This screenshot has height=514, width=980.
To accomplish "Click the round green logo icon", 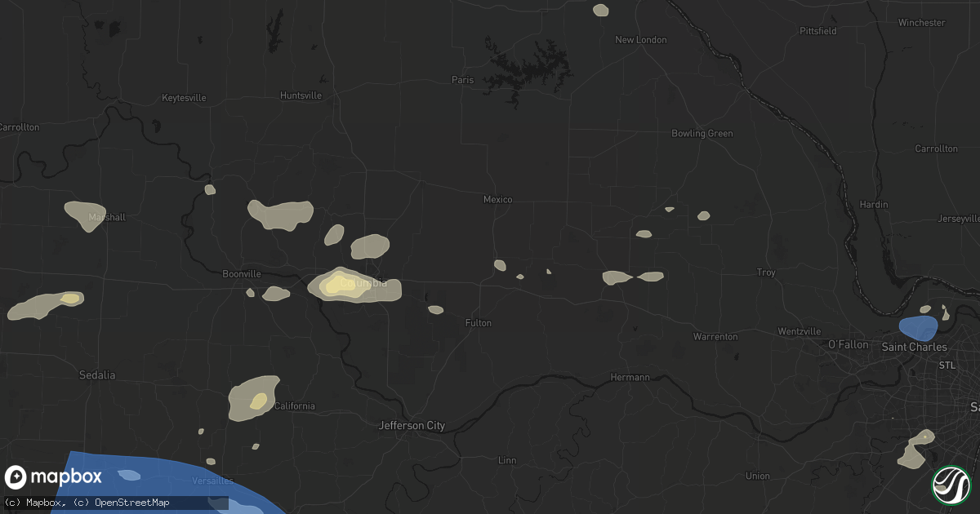I will 951,484.
